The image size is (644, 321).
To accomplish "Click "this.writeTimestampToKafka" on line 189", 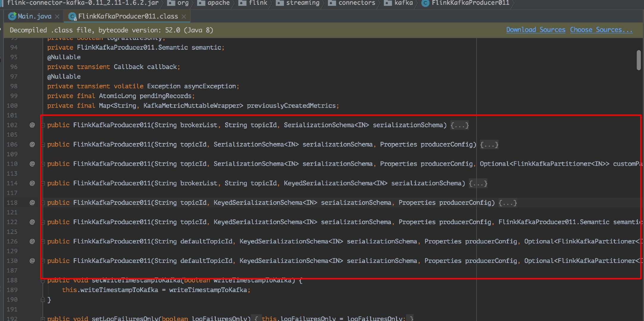I will point(110,290).
